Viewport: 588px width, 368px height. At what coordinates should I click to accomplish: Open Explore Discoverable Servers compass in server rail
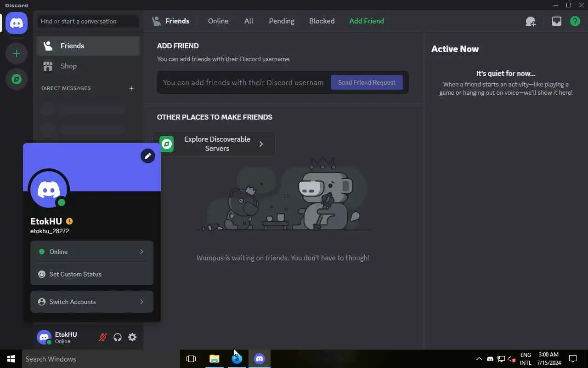coord(17,79)
